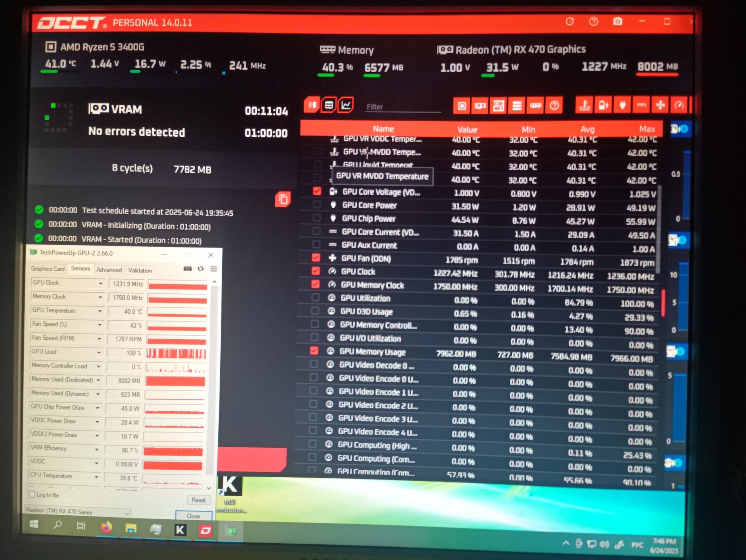Click GPU-Z screenshot camera icon

188,269
